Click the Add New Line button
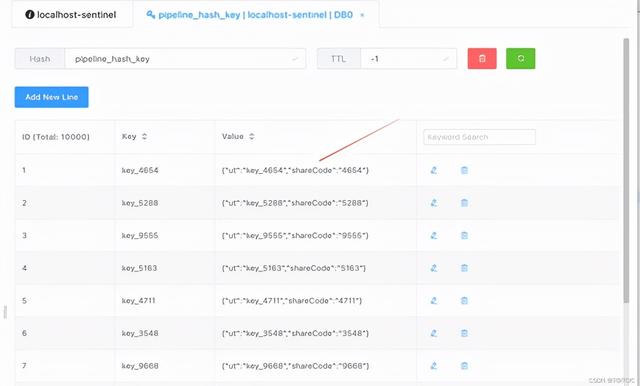Image resolution: width=640 pixels, height=386 pixels. pos(51,97)
